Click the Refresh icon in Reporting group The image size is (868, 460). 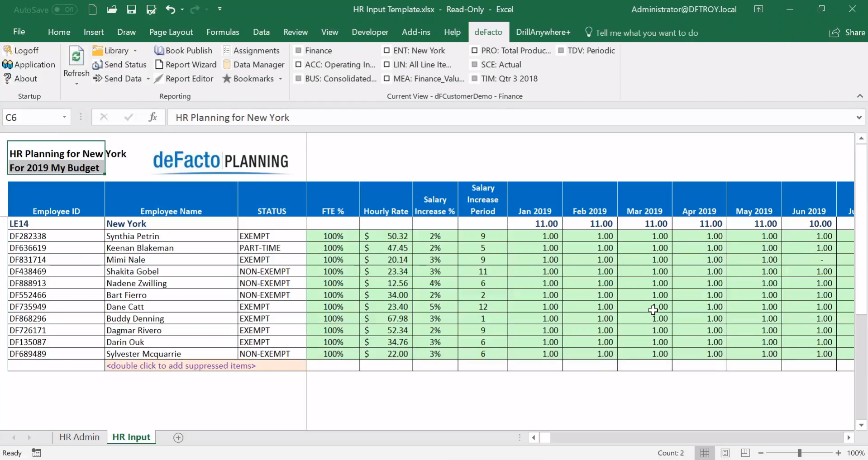coord(76,57)
